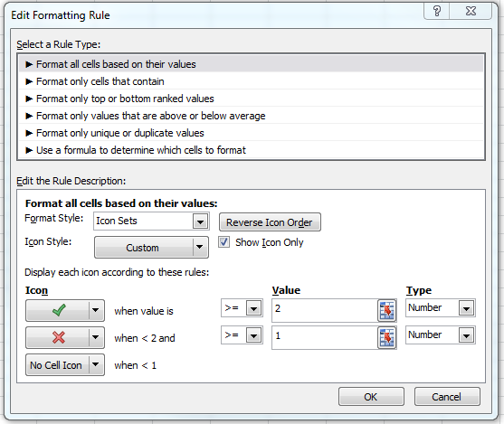Click the help question mark button
Screen dimensions: 504x424
point(437,11)
